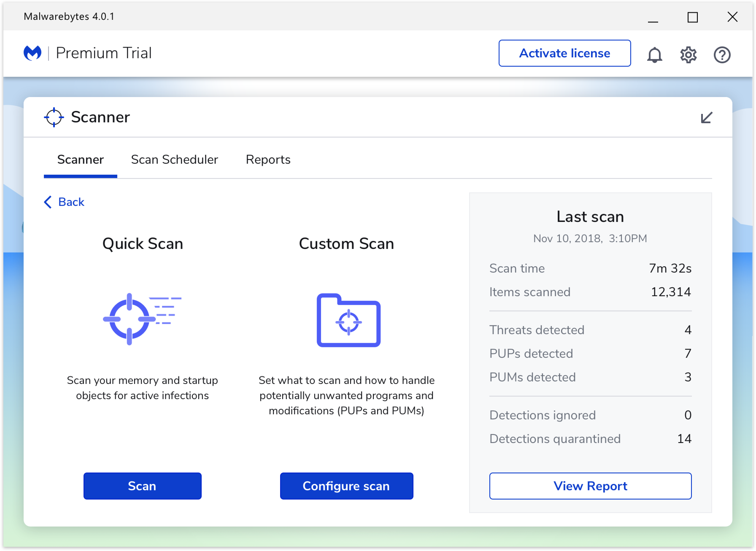Click the Quick Scan target icon

tap(142, 319)
